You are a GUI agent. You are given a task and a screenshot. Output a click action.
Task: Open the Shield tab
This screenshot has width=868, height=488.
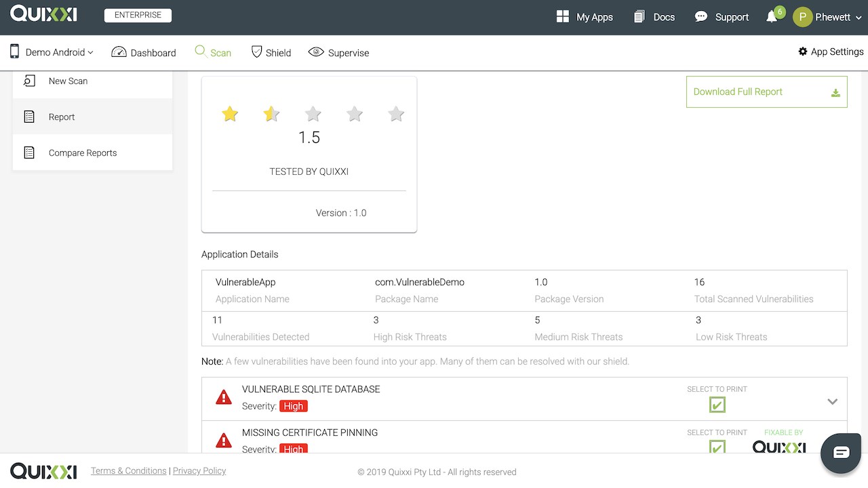point(271,52)
